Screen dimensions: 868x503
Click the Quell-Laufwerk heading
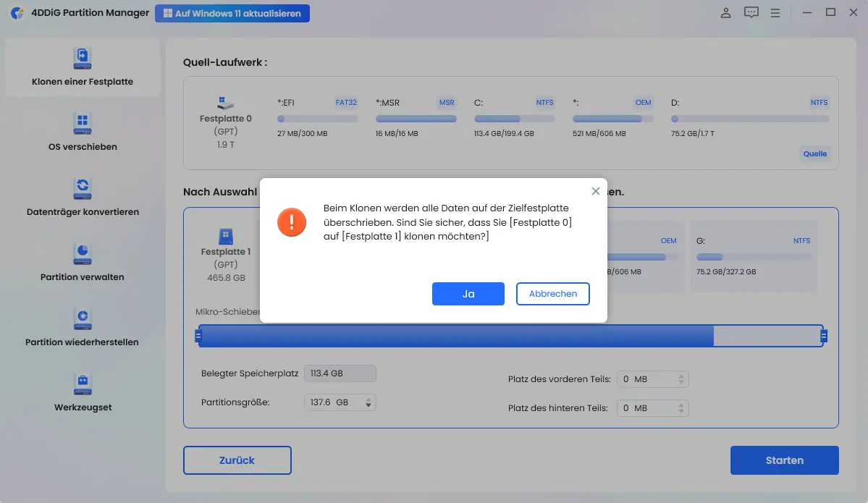tap(224, 62)
